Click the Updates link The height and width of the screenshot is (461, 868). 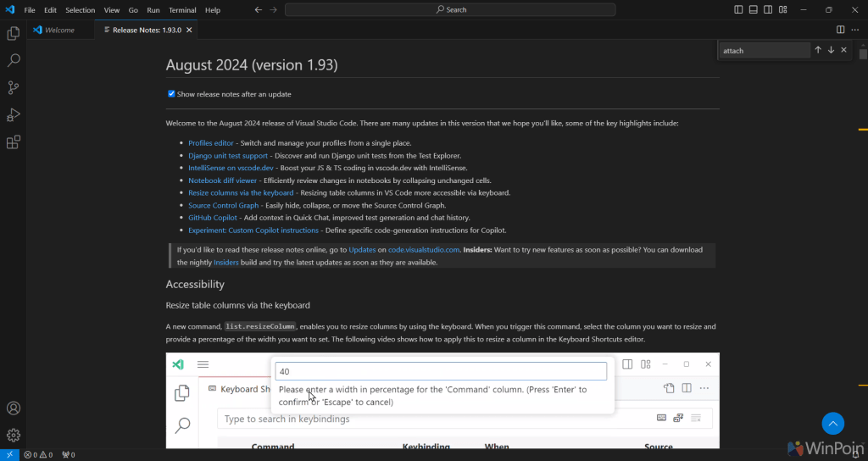coord(362,250)
